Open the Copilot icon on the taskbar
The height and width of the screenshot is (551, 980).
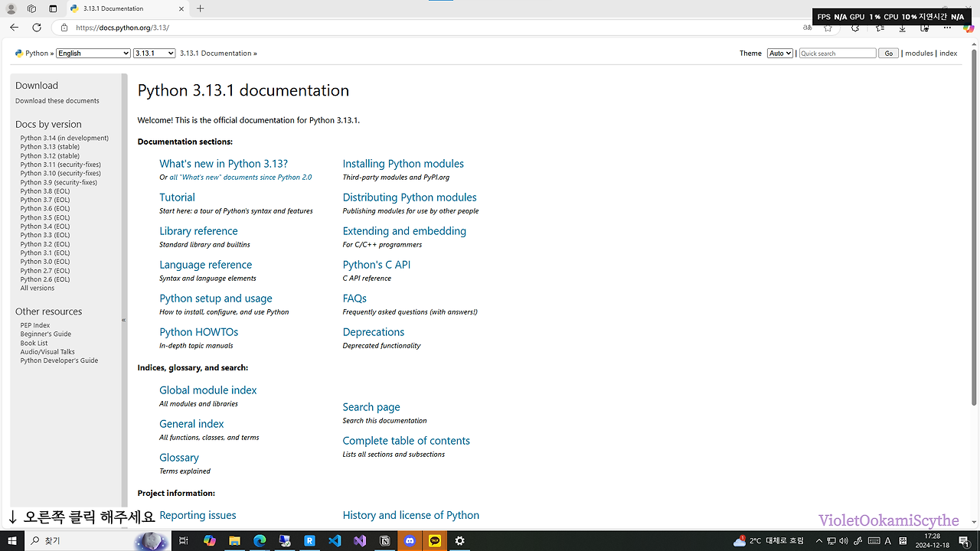[x=210, y=540]
